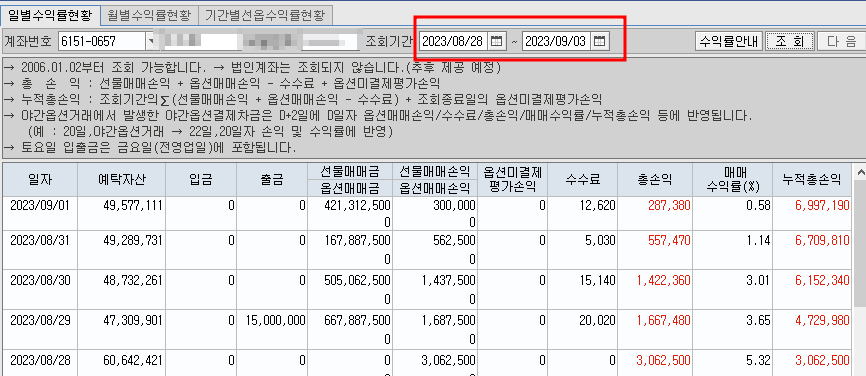Open the end date calendar picker
This screenshot has height=376, width=866.
(600, 41)
